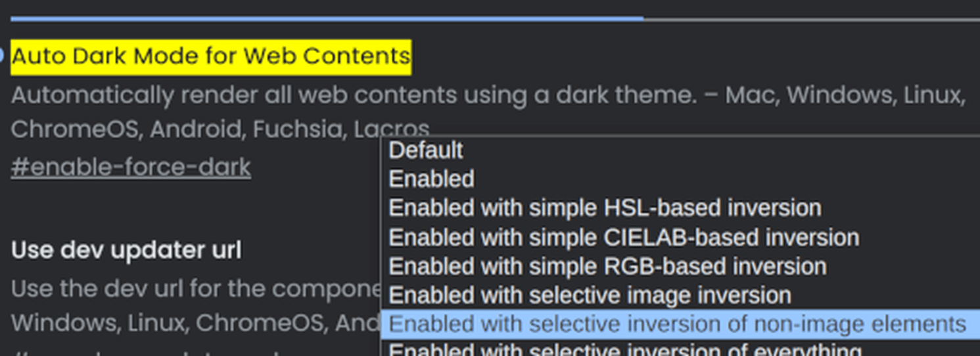
Task: Click the gray inactive tab underline
Action: click(x=812, y=19)
